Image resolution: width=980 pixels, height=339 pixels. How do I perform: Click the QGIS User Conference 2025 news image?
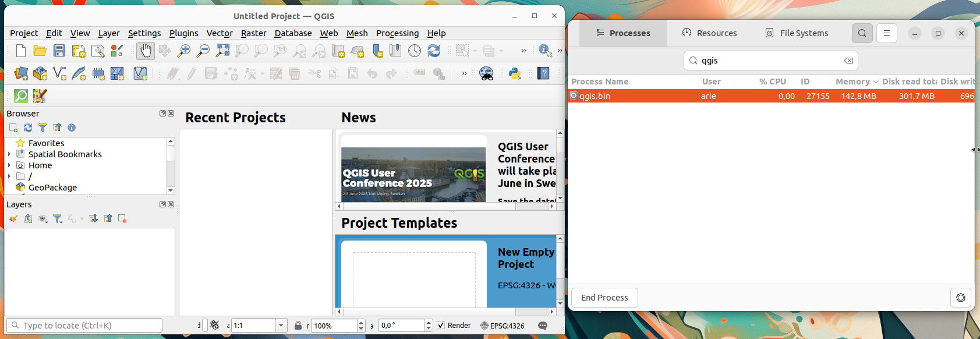(x=413, y=174)
